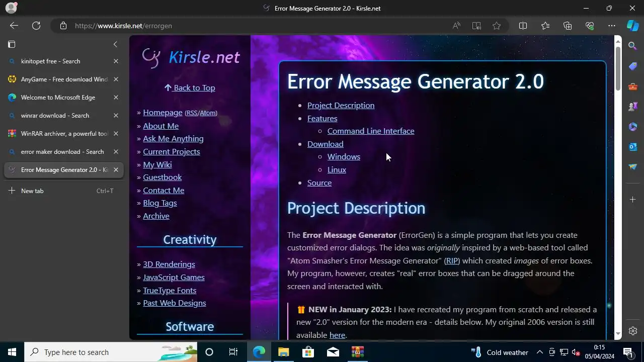644x362 pixels.
Task: Open Microsoft 365 in sidebar
Action: [x=633, y=127]
